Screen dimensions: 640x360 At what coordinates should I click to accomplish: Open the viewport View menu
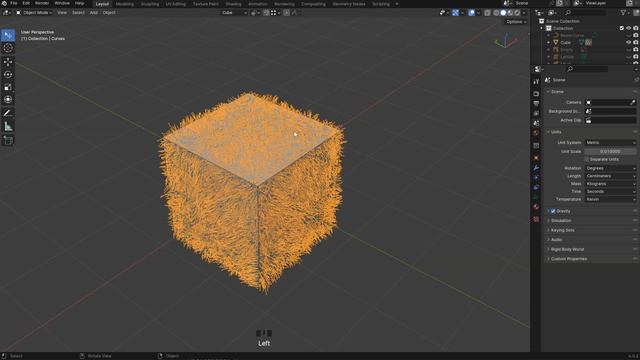pyautogui.click(x=62, y=13)
